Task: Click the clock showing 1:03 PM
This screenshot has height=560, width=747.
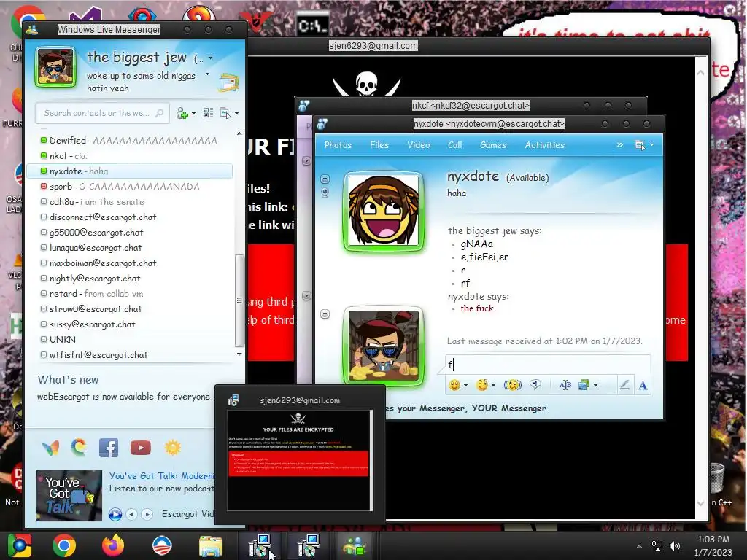Action: click(x=713, y=540)
